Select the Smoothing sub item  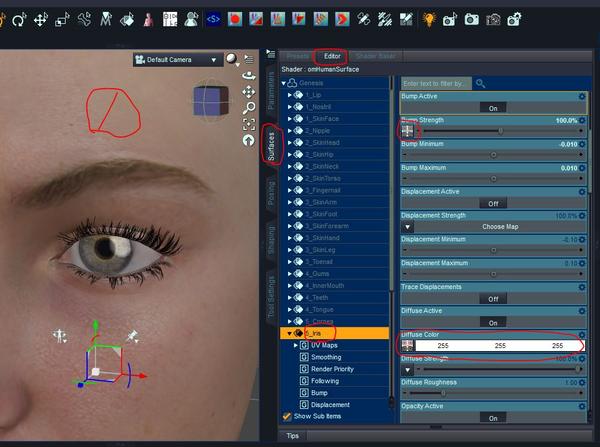[x=326, y=357]
